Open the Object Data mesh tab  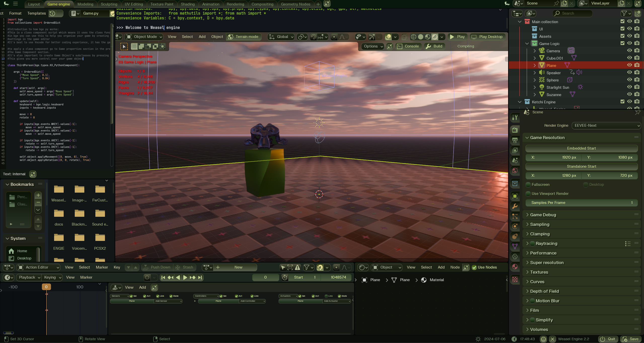515,246
